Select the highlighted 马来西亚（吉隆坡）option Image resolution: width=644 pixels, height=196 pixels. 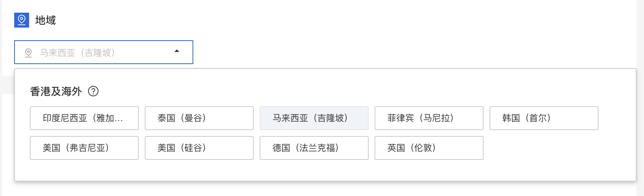point(314,118)
